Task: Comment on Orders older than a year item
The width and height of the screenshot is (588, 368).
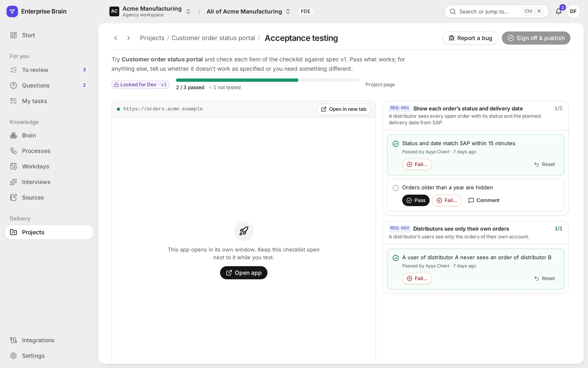Action: [484, 200]
